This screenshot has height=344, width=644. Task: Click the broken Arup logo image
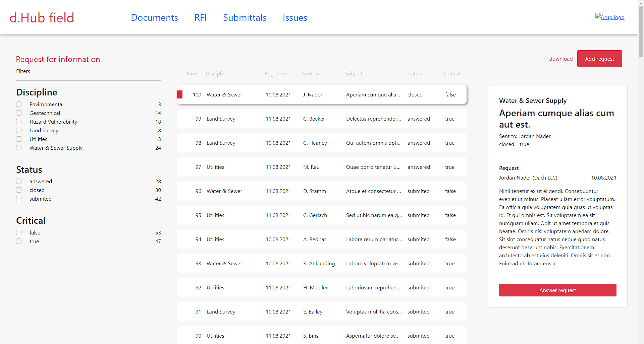tap(609, 17)
